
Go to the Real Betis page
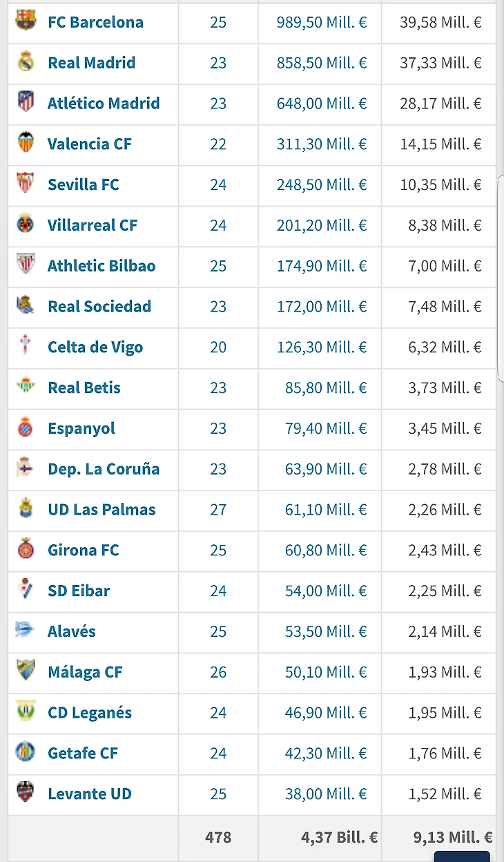(x=84, y=387)
